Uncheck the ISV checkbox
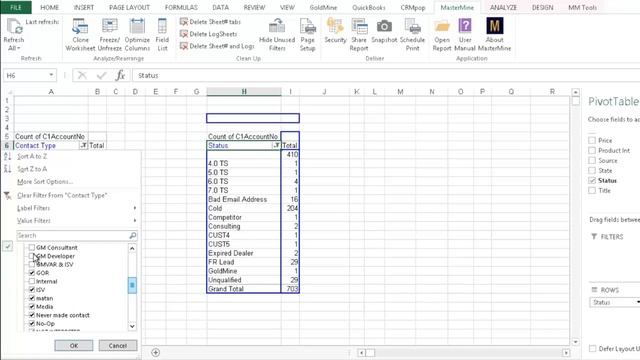This screenshot has height=360, width=640. point(31,289)
